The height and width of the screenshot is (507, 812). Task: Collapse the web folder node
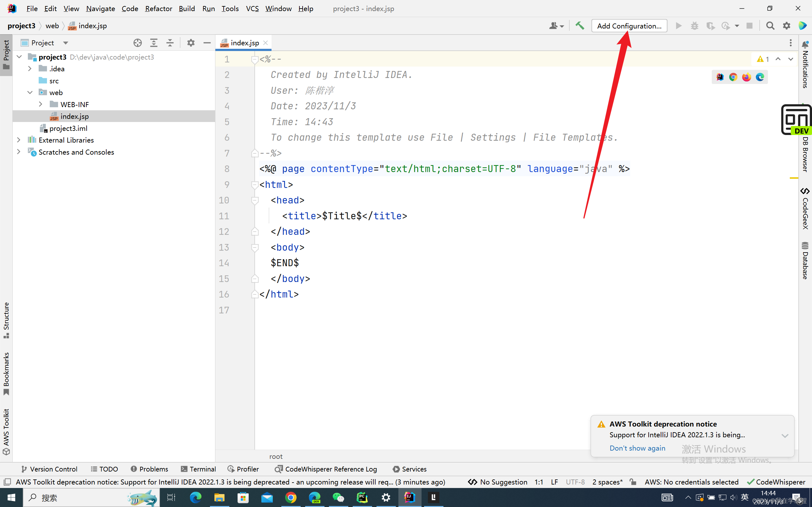[x=30, y=93]
